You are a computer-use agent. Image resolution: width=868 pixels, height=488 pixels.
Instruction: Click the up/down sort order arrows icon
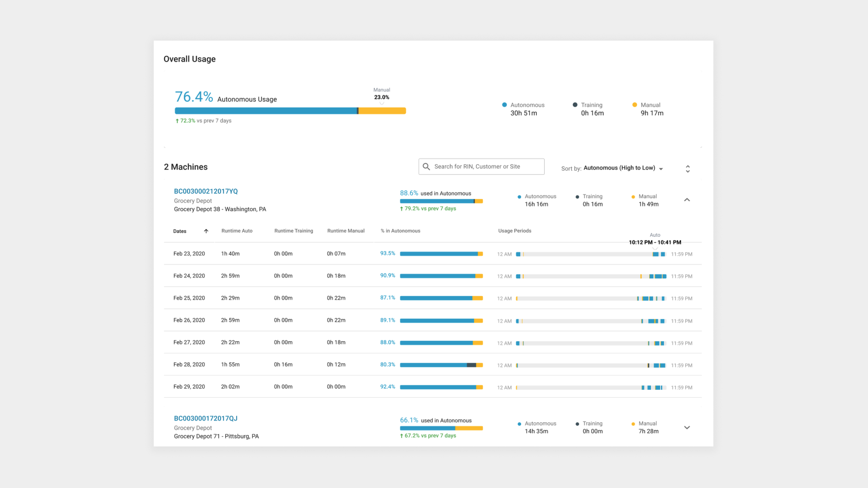(x=688, y=168)
